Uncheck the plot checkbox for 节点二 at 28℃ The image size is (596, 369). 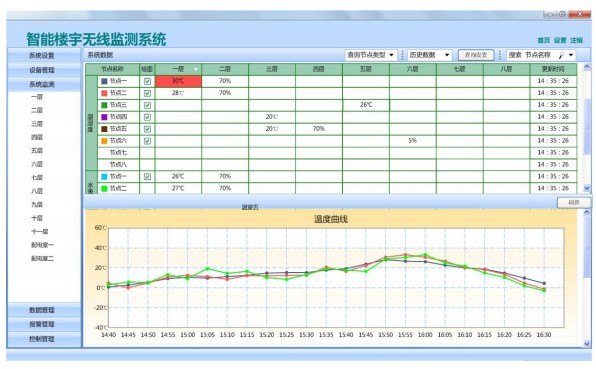click(x=147, y=93)
